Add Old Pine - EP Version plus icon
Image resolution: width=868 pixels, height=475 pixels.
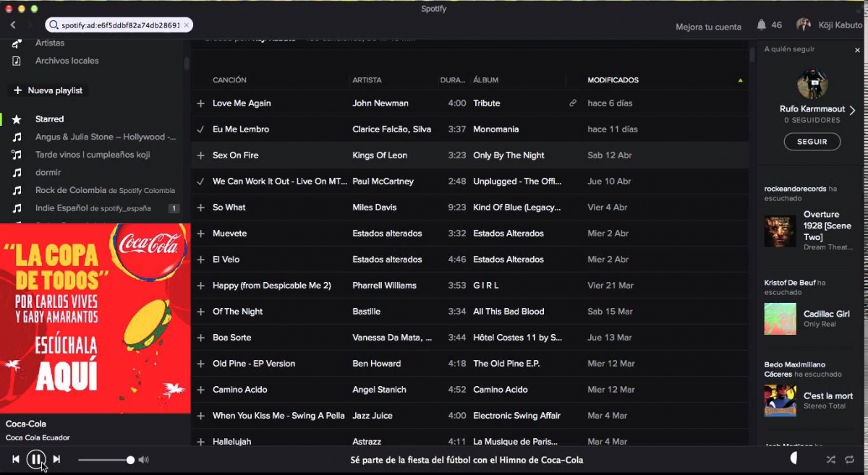point(200,364)
